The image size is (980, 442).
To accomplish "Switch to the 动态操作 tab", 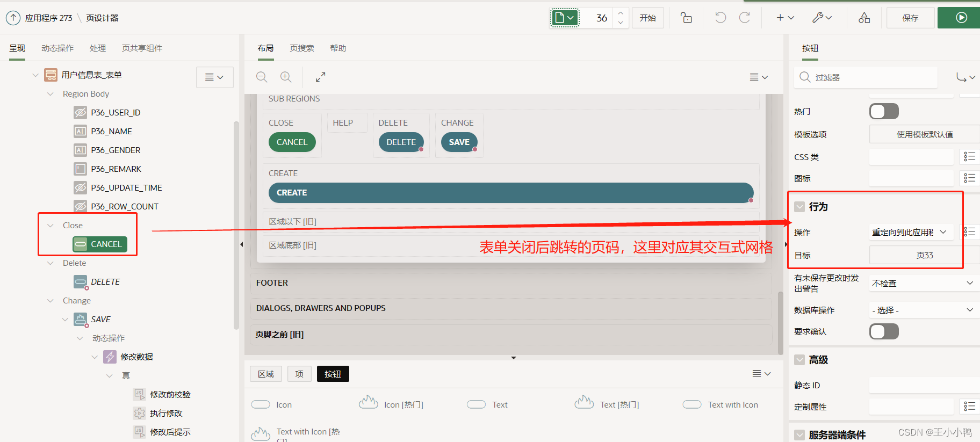I will 57,48.
